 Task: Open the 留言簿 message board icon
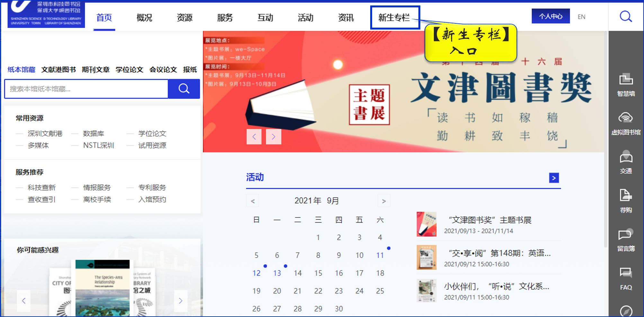point(626,240)
